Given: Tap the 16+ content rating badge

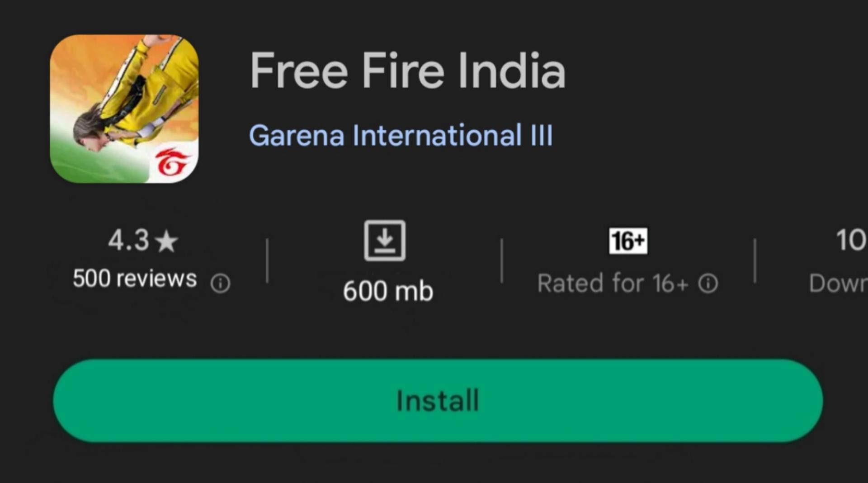Looking at the screenshot, I should [x=628, y=241].
